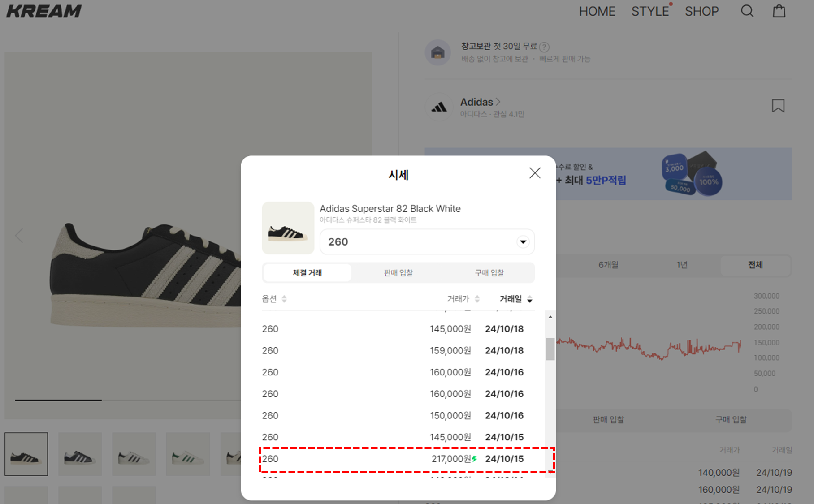Click the Adidas Superstar 82 Black White title

tap(390, 209)
